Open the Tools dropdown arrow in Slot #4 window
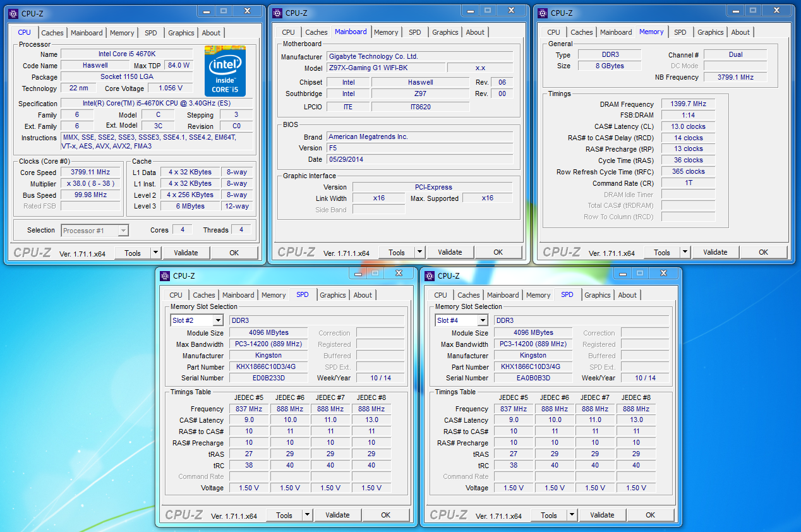This screenshot has height=532, width=801. pos(572,515)
